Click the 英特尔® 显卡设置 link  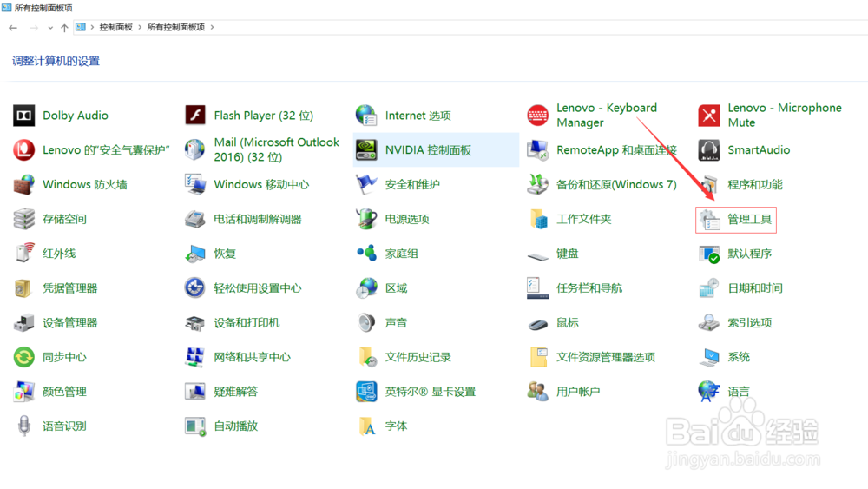431,392
